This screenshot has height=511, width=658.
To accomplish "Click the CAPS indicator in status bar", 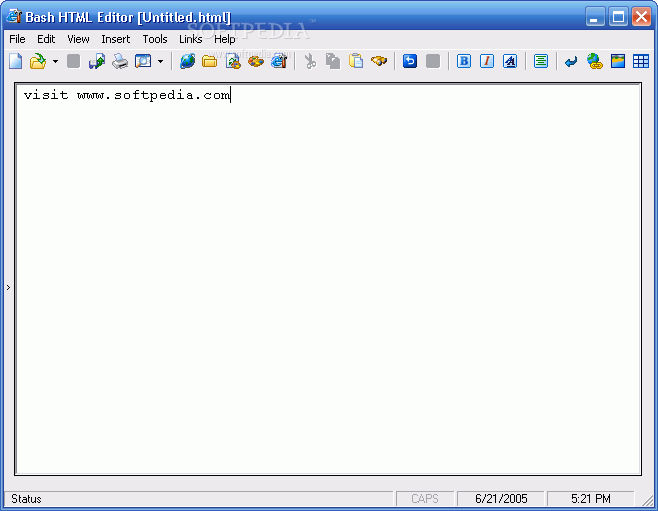I will (x=425, y=499).
